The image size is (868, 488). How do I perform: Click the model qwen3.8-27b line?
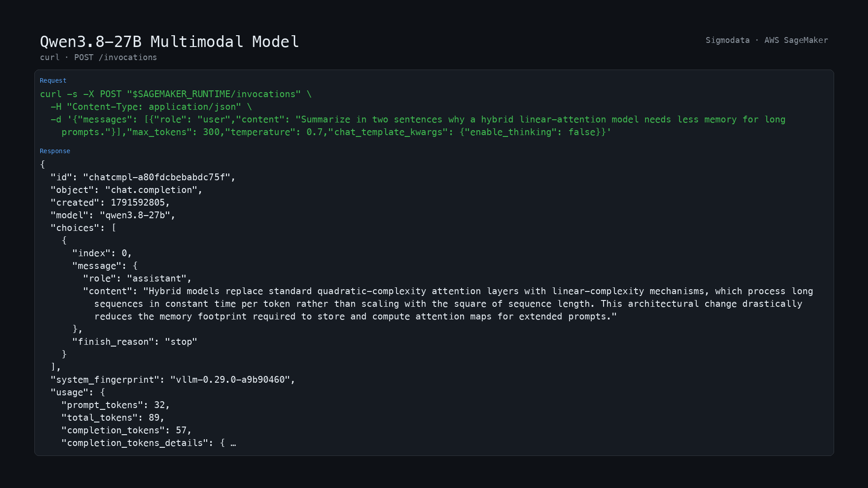[113, 215]
